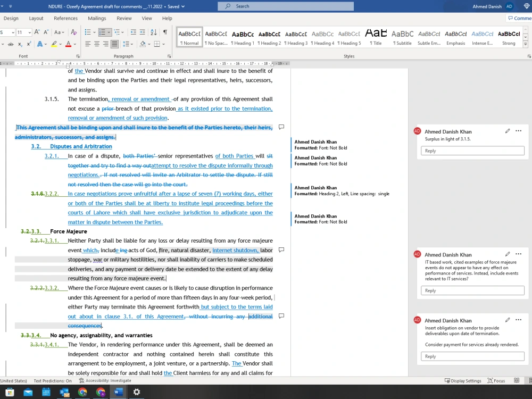The height and width of the screenshot is (399, 532).
Task: Click the Line and Paragraph Spacing icon
Action: [126, 44]
